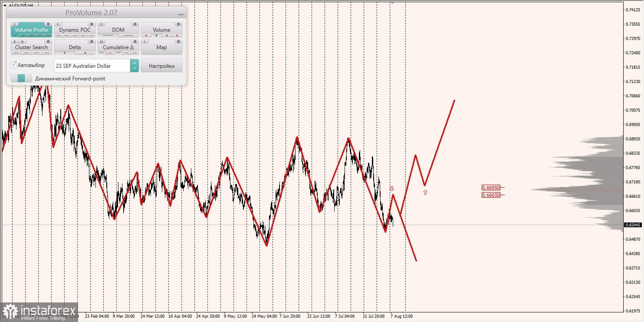Select the red-line segment under DOM
644x322 pixels.
tap(128, 35)
